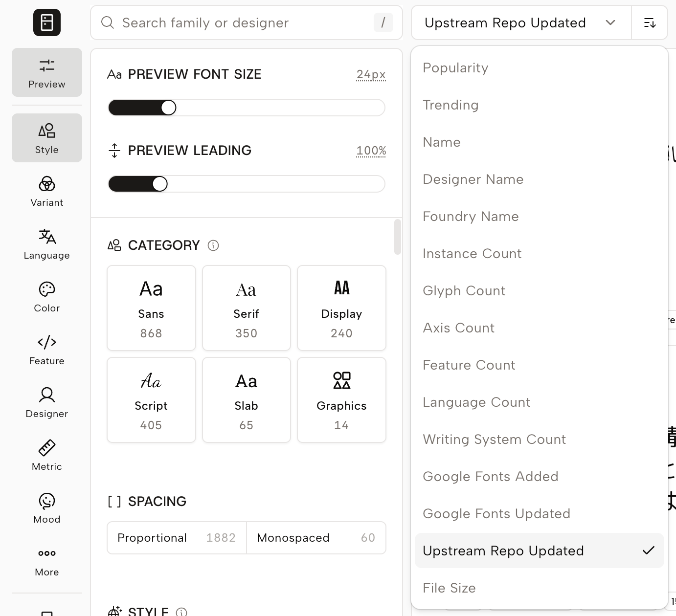Click the Category info icon

(213, 245)
